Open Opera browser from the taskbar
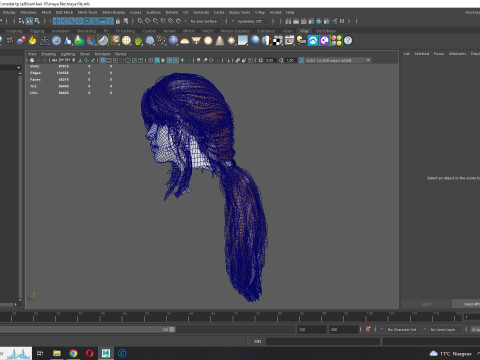 90,353
